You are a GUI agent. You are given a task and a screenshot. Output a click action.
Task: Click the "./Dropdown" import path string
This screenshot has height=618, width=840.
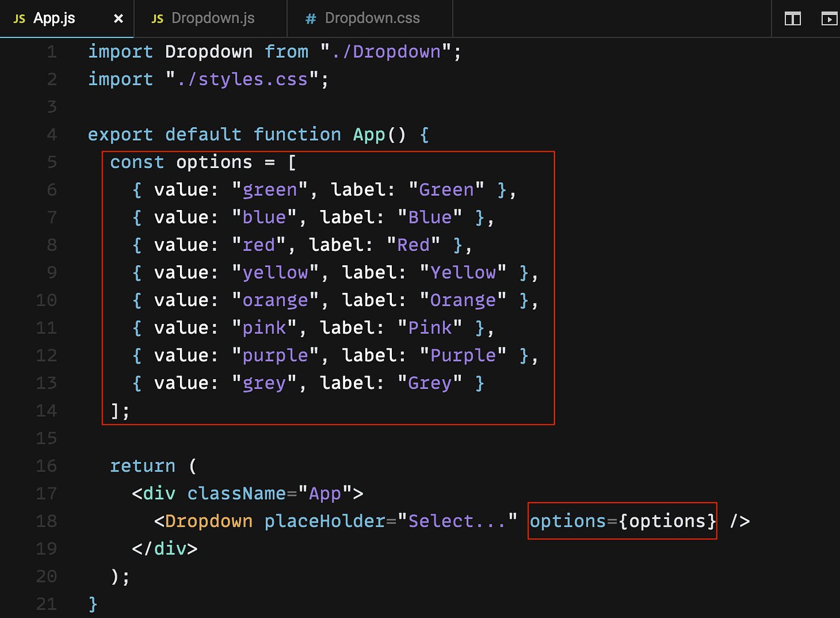[x=389, y=52]
